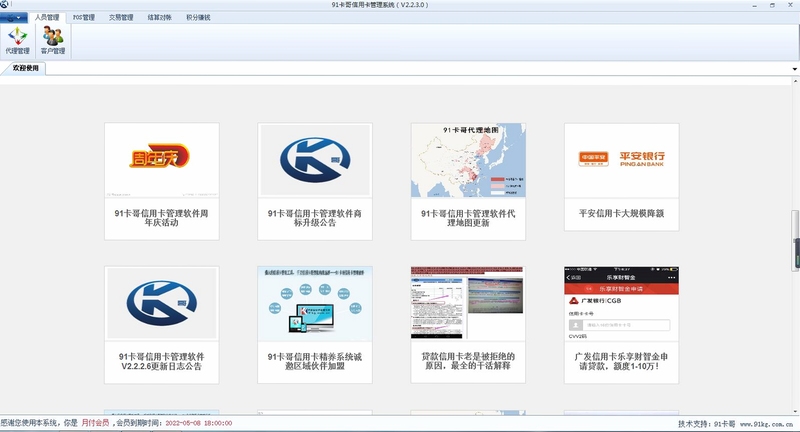Select the 欢迎使用 document tab
The width and height of the screenshot is (800, 432).
[26, 68]
